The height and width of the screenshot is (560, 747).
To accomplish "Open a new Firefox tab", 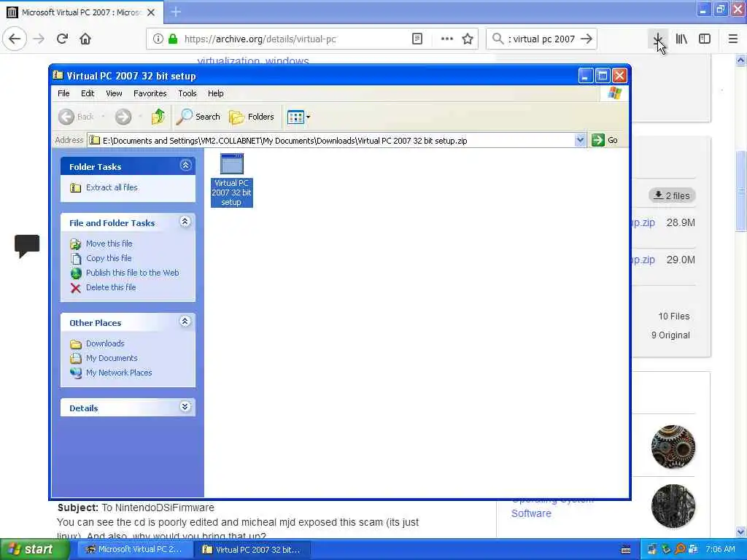I will point(176,12).
